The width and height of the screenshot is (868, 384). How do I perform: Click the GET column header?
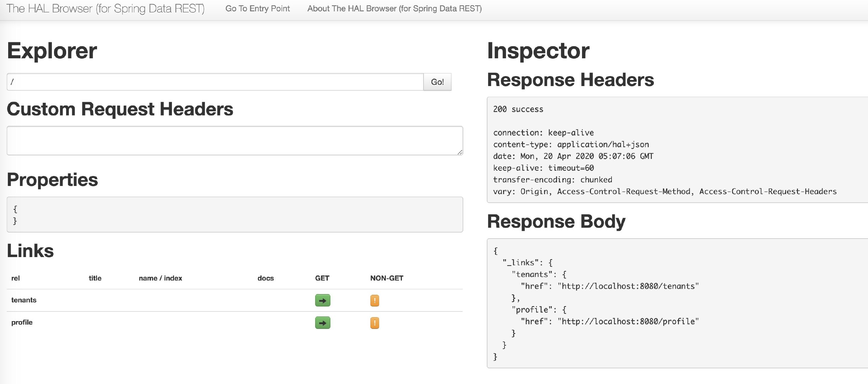click(x=322, y=278)
